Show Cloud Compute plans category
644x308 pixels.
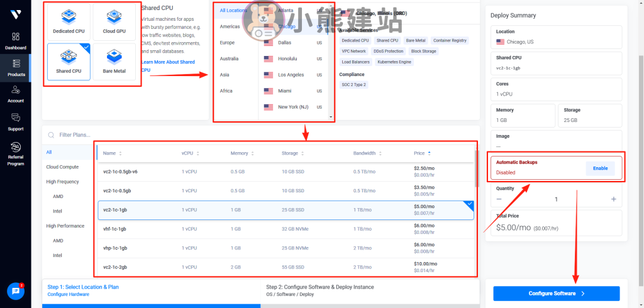(x=62, y=167)
